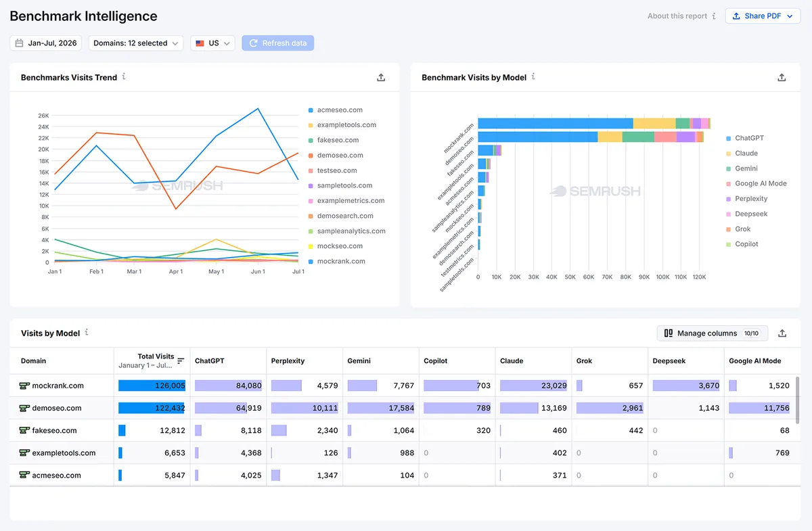This screenshot has height=531, width=812.
Task: Open the Share PDF dropdown button
Action: (x=763, y=16)
